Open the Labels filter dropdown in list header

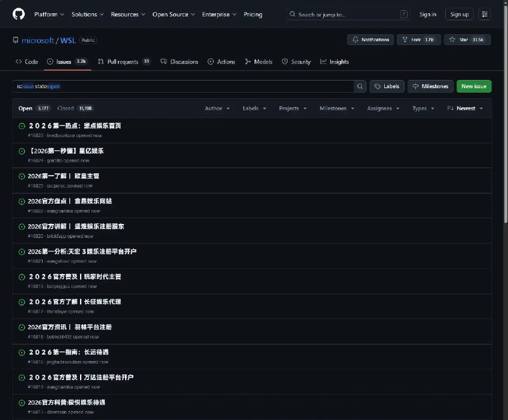pos(255,108)
